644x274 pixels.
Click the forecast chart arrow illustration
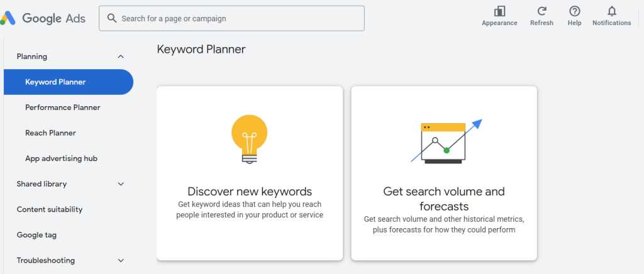pos(446,141)
